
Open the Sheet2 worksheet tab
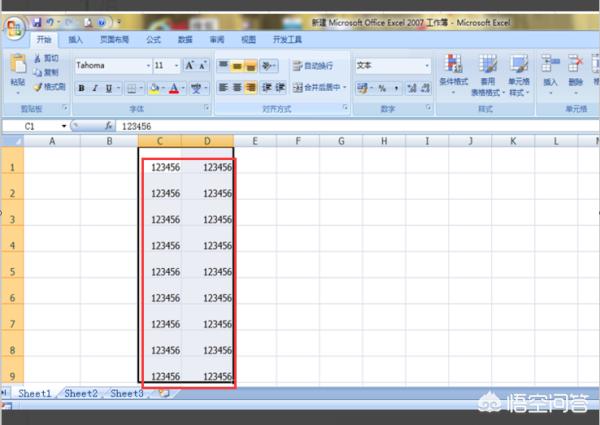tap(81, 393)
